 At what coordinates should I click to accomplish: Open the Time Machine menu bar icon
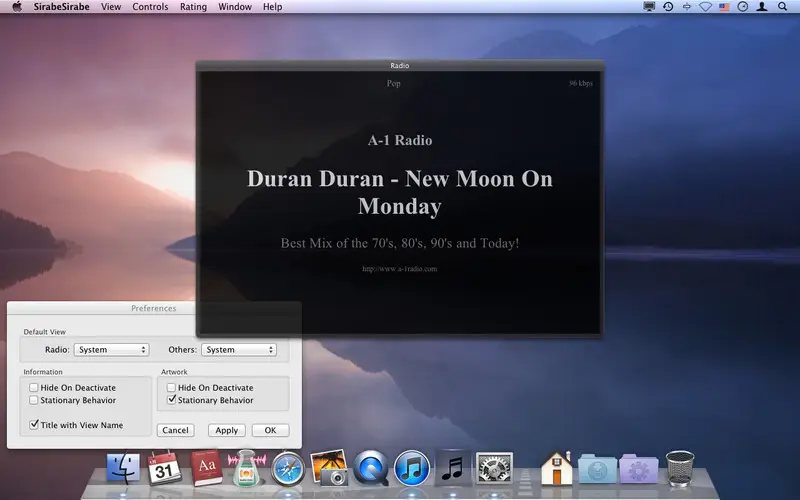668,7
